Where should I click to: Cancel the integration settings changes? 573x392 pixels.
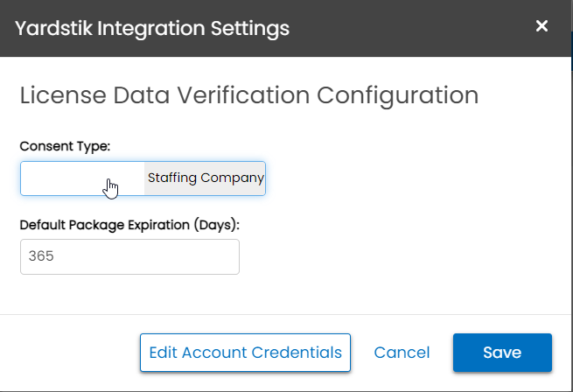pos(402,353)
